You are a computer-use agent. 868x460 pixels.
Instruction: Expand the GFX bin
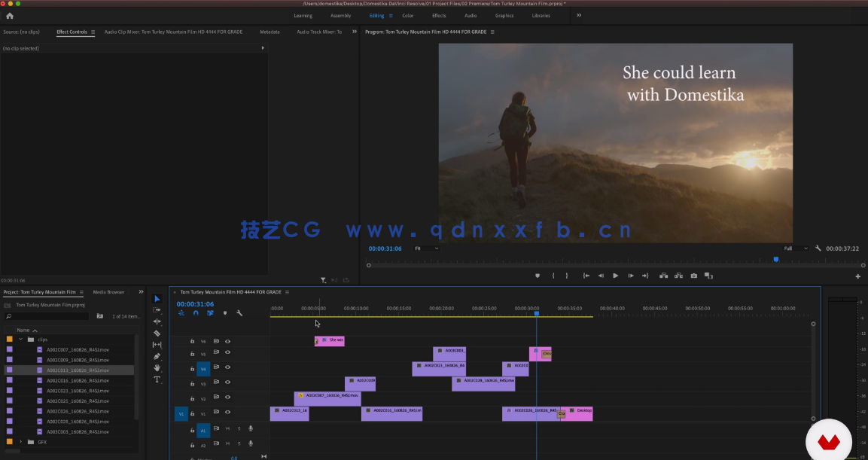(x=20, y=442)
